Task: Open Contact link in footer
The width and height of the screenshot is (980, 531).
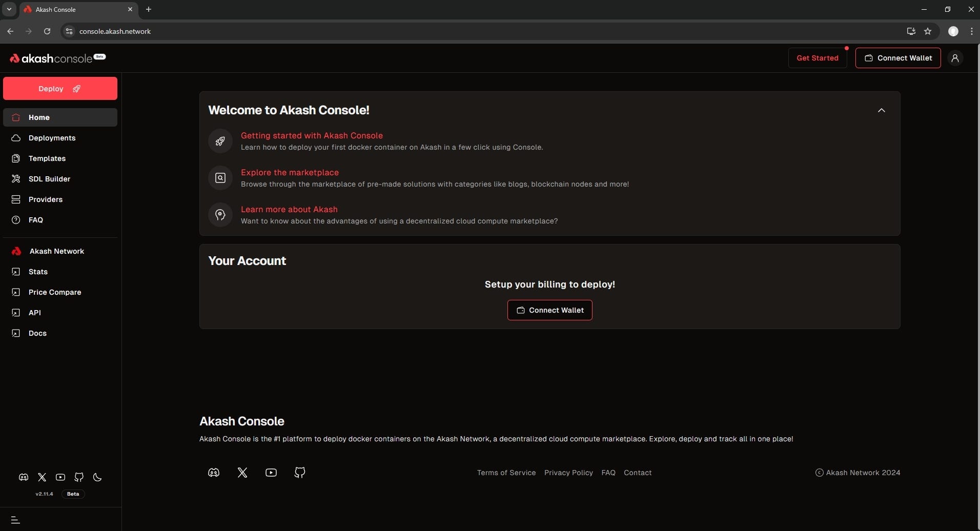Action: pyautogui.click(x=638, y=473)
